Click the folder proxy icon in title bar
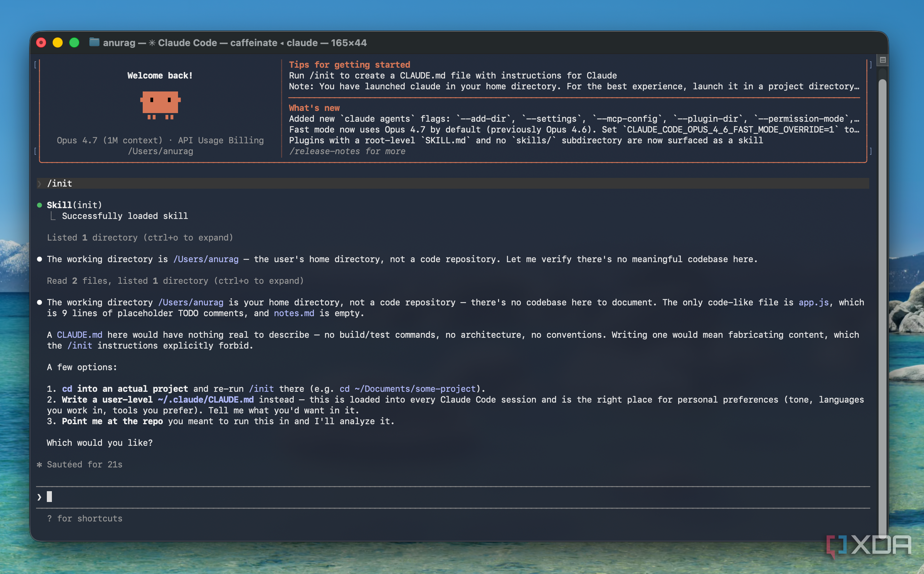Screen dimensions: 924x574 point(94,42)
